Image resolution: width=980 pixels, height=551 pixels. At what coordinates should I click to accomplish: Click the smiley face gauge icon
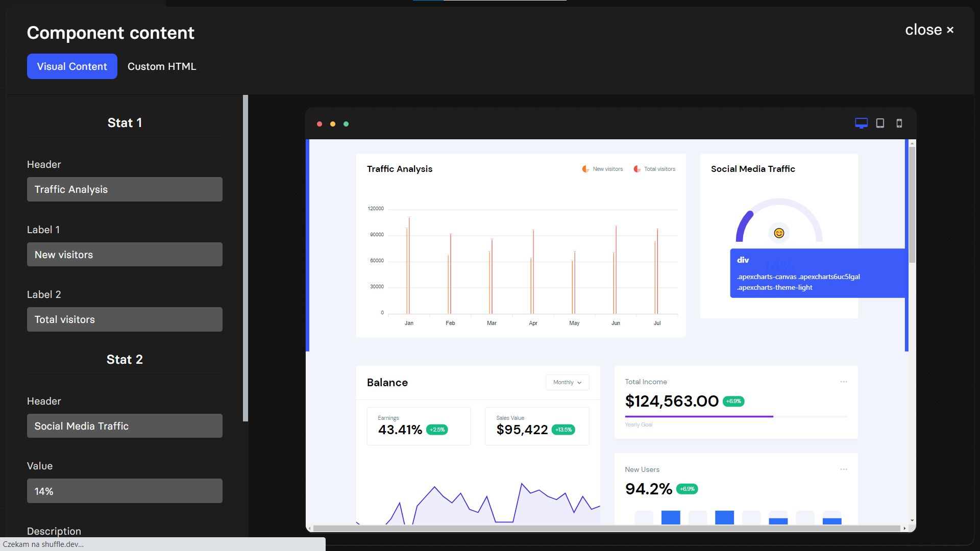[x=779, y=233]
